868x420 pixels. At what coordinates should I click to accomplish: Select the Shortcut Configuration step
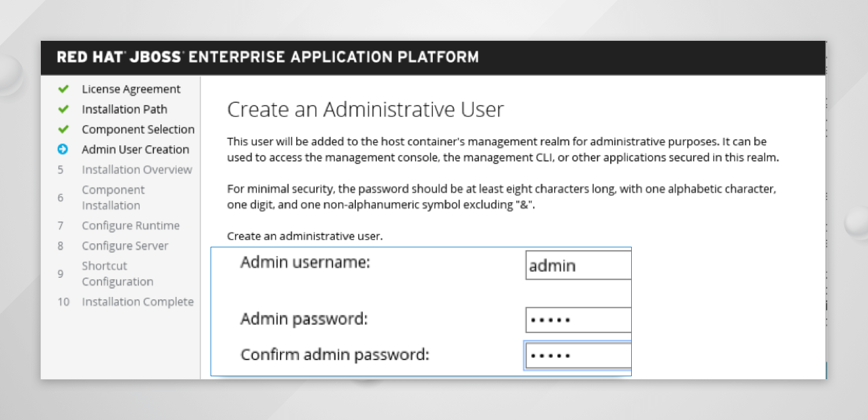point(117,274)
